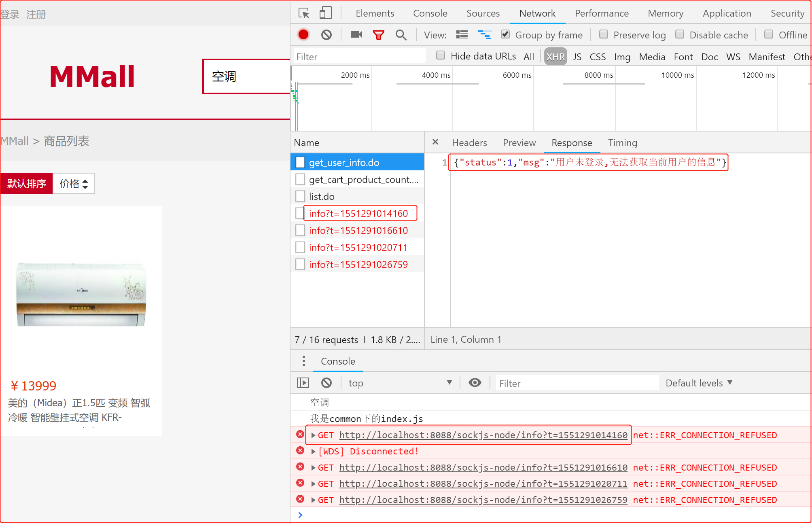This screenshot has height=524, width=812.
Task: Check the Disable cache checkbox
Action: click(680, 34)
